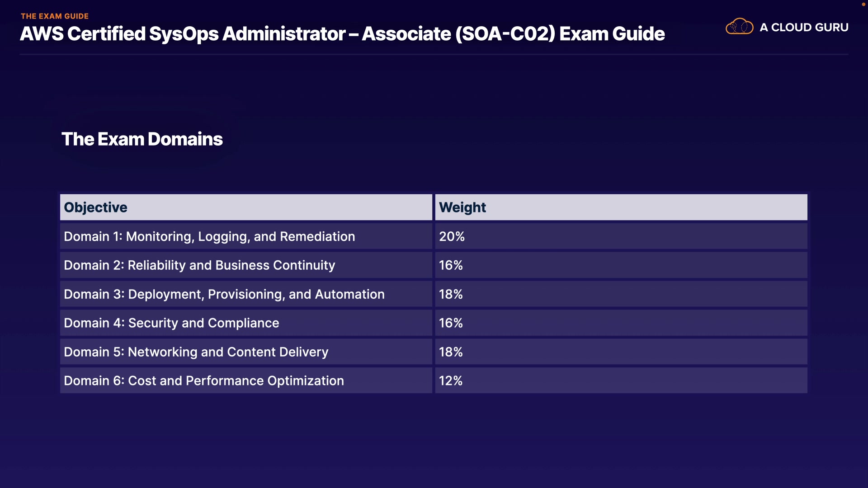Click the orange THE EXAM GUIDE label
The width and height of the screenshot is (868, 488).
click(x=55, y=16)
